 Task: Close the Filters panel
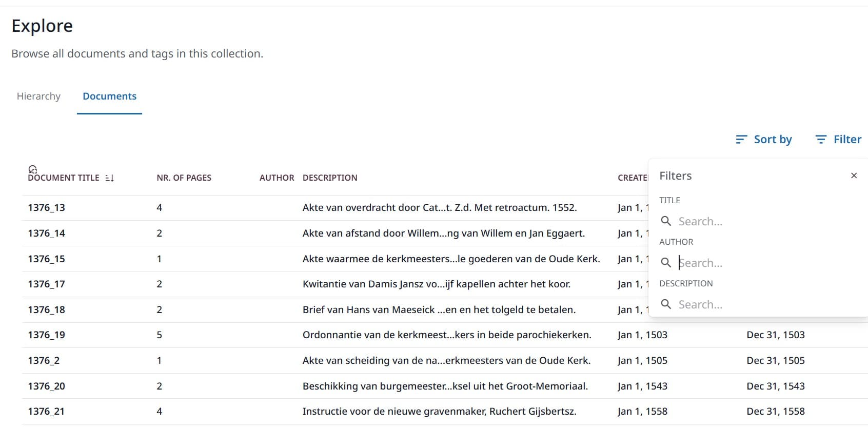(x=854, y=176)
